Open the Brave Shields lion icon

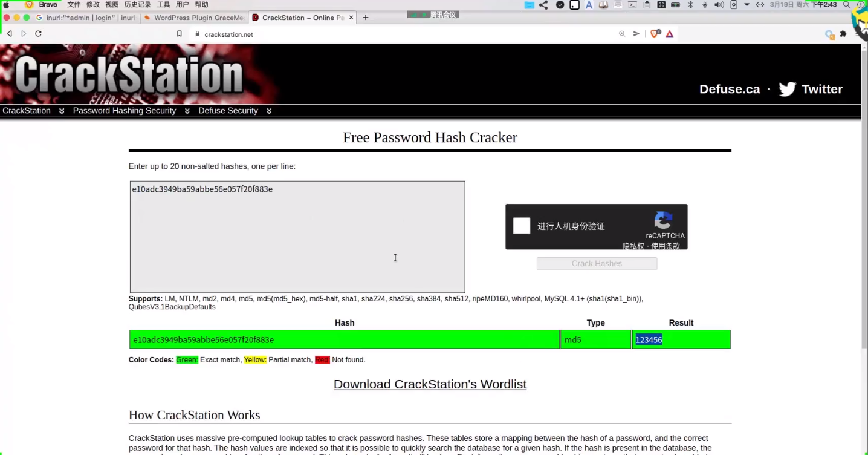[655, 34]
